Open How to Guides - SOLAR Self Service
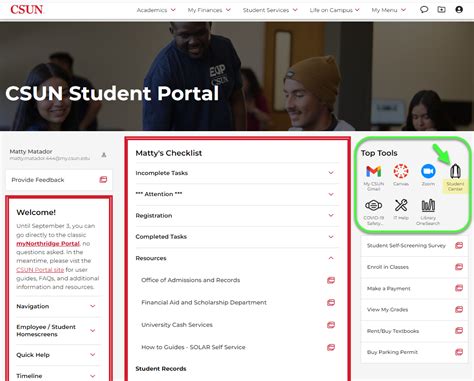Screen dimensions: 474x381 tap(193, 347)
